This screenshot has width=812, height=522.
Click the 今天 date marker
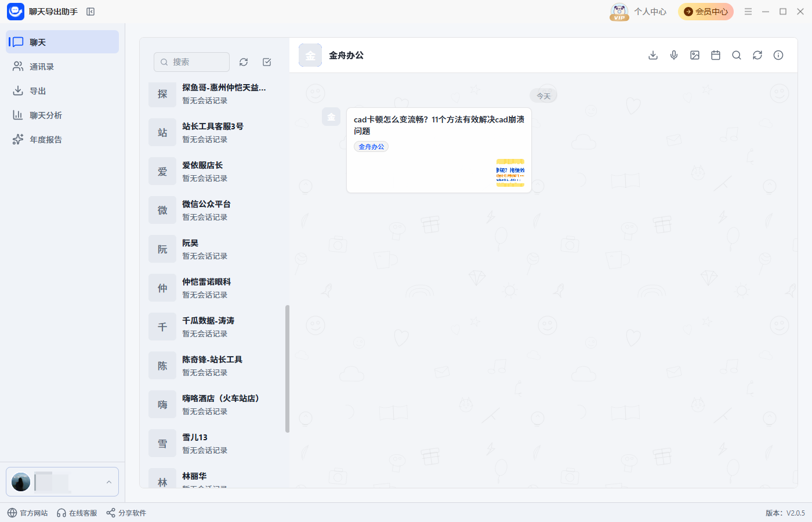pos(543,96)
